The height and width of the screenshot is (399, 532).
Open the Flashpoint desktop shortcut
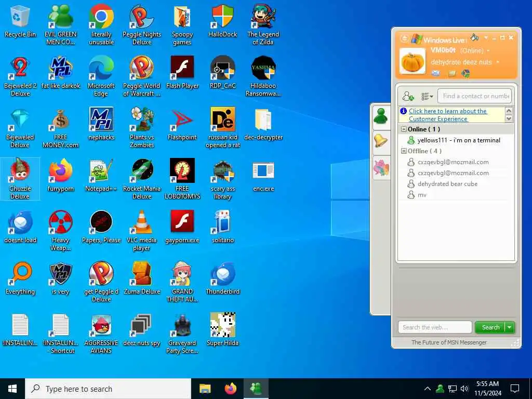click(182, 124)
